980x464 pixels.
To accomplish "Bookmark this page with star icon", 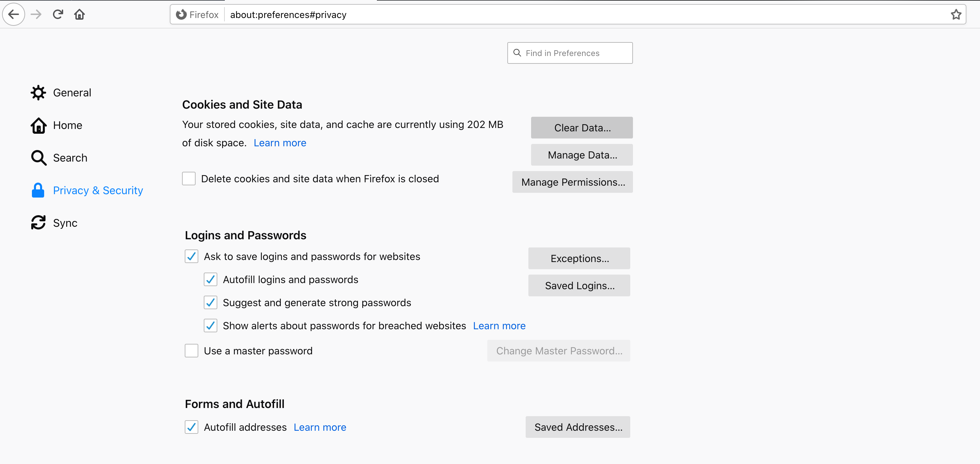I will pyautogui.click(x=956, y=15).
